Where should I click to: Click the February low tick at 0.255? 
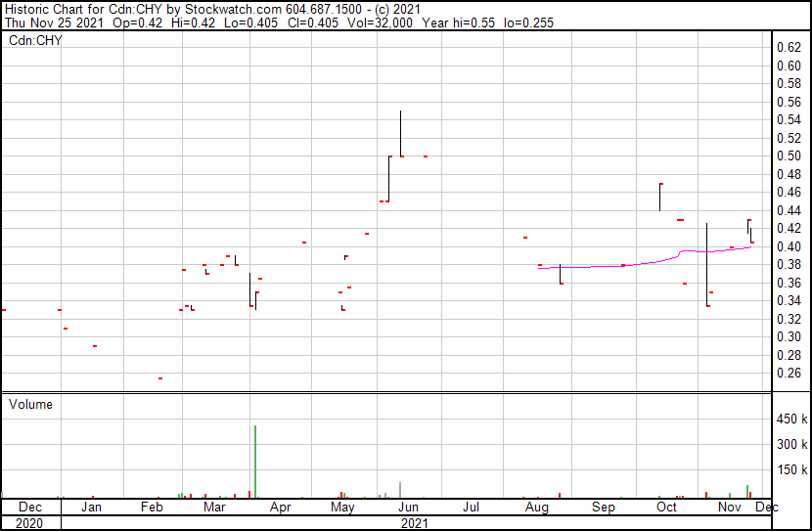[x=160, y=378]
